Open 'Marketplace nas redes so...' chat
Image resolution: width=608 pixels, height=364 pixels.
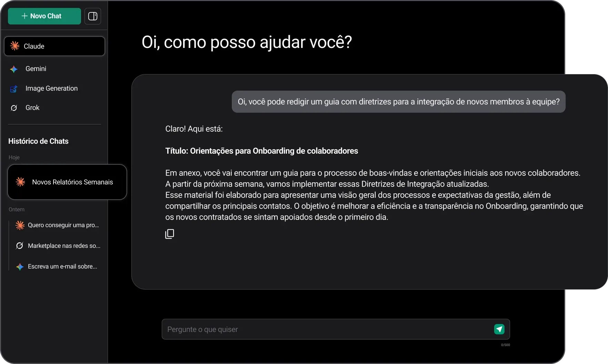pyautogui.click(x=58, y=246)
